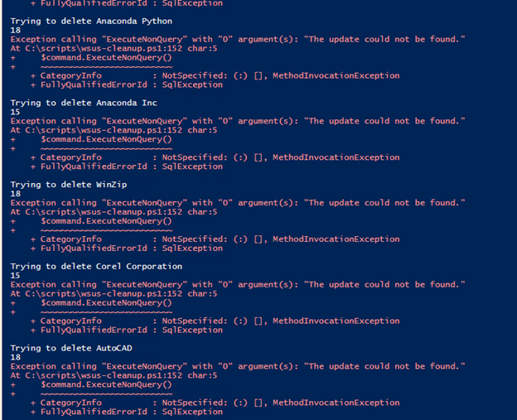Click MethodInvocationException text in WinZip error
Screen dimensions: 517x420
pos(336,239)
